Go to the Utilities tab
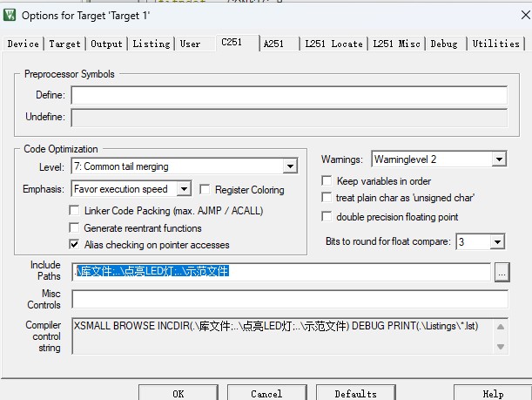The width and height of the screenshot is (532, 400). (495, 44)
